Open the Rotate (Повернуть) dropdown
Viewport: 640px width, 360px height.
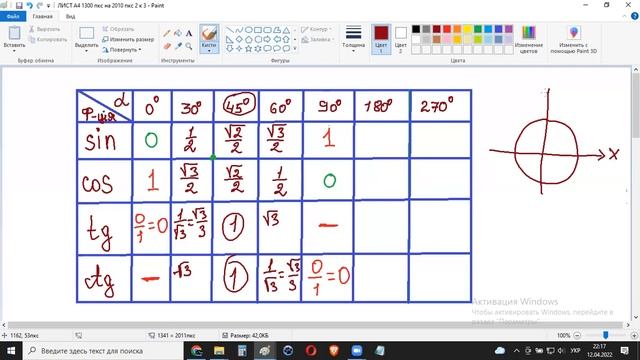(122, 50)
